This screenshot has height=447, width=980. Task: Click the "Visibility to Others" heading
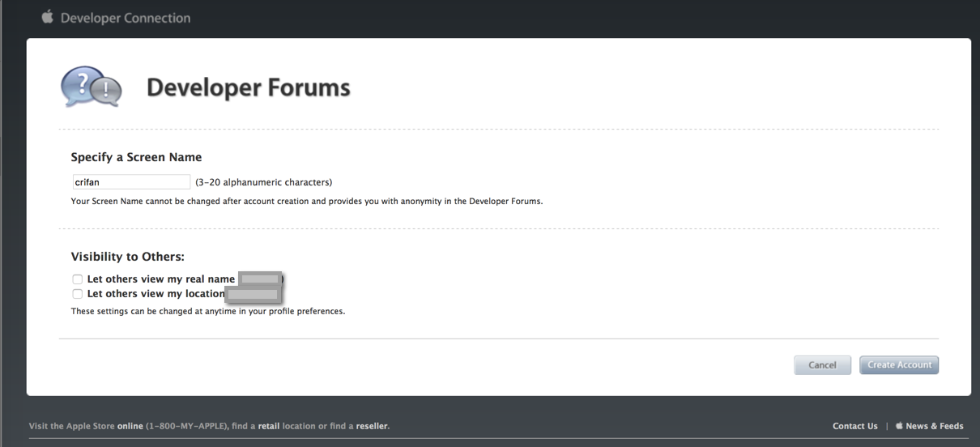[x=128, y=257]
